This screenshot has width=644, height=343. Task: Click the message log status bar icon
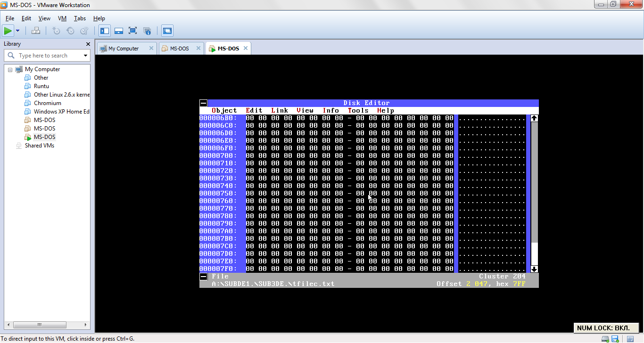[630, 339]
